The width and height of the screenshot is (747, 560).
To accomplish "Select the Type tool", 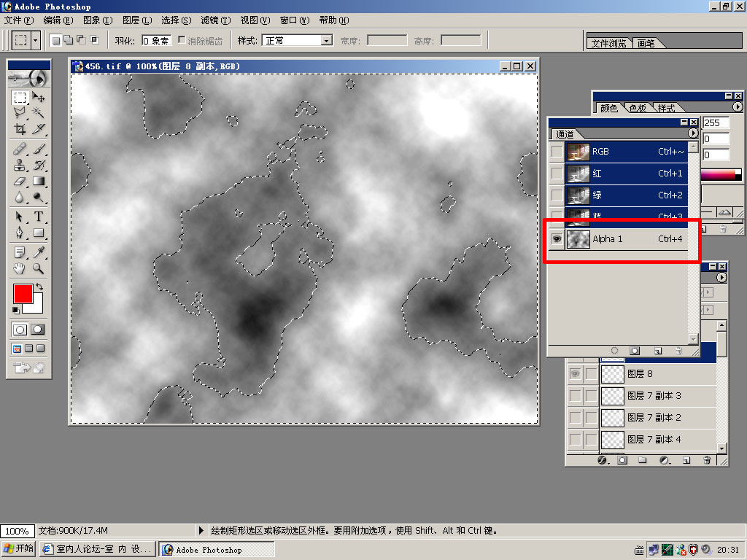I will 39,217.
